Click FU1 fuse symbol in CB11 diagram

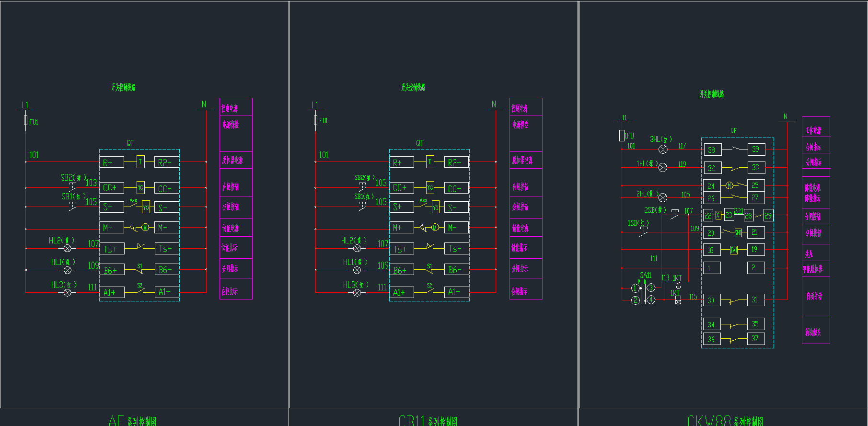coord(315,120)
